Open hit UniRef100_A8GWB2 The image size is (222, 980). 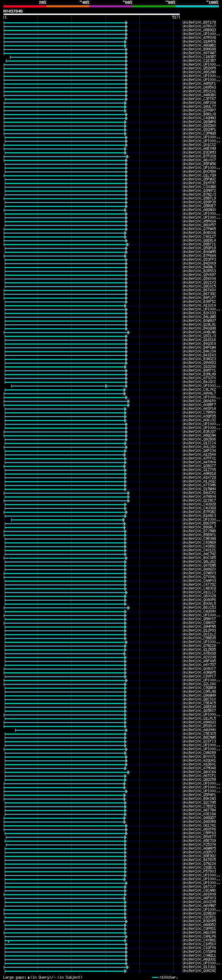[199, 45]
